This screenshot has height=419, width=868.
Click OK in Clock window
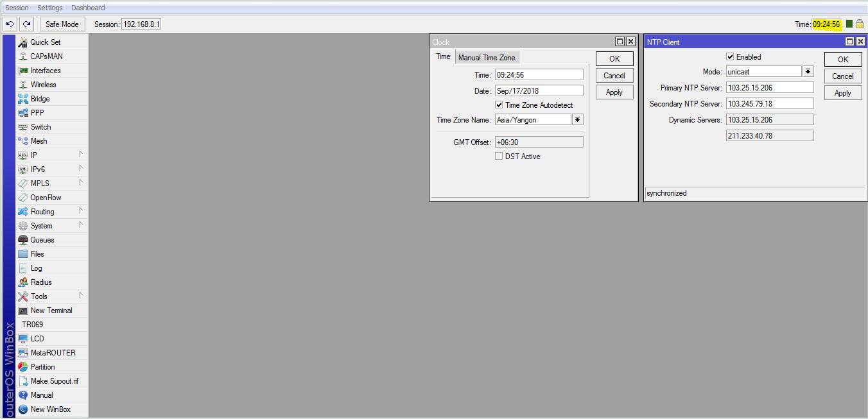point(614,59)
